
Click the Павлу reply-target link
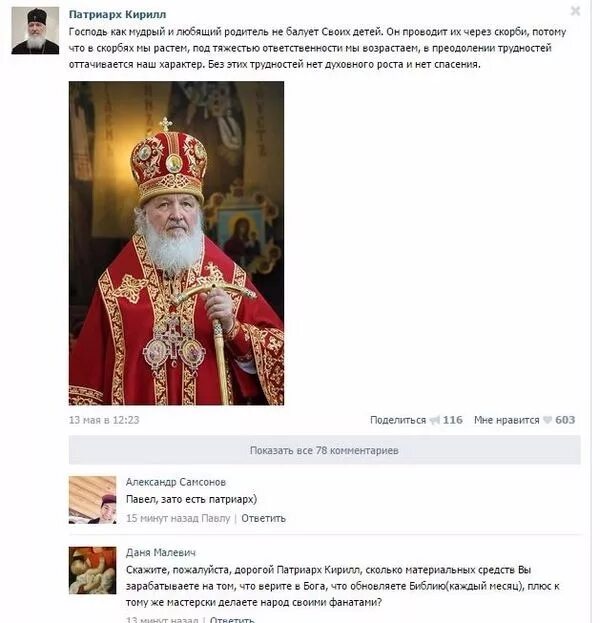216,519
